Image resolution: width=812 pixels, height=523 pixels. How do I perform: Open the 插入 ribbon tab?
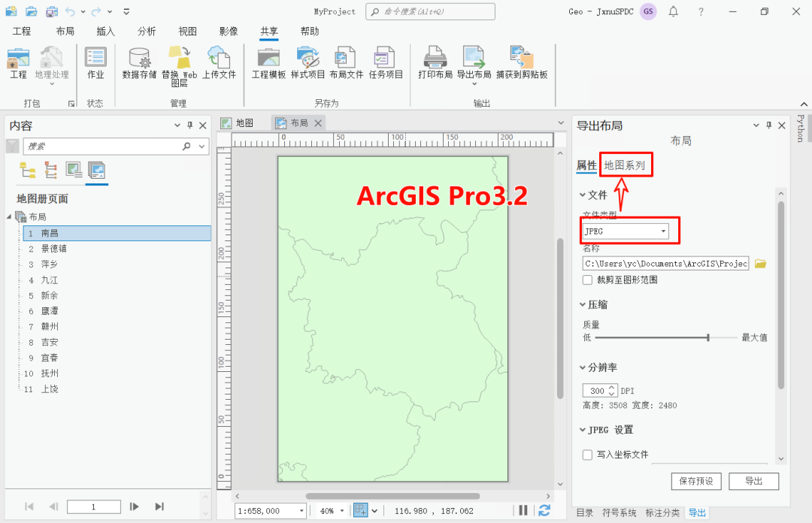106,31
